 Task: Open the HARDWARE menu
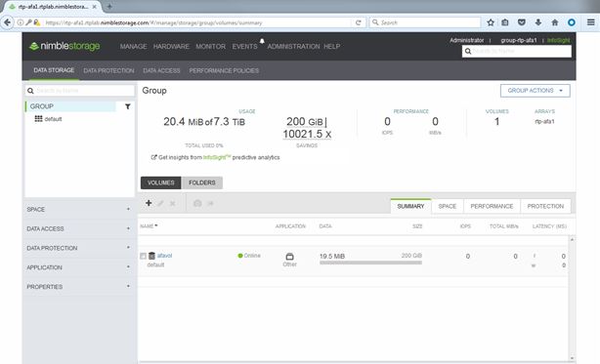point(171,46)
